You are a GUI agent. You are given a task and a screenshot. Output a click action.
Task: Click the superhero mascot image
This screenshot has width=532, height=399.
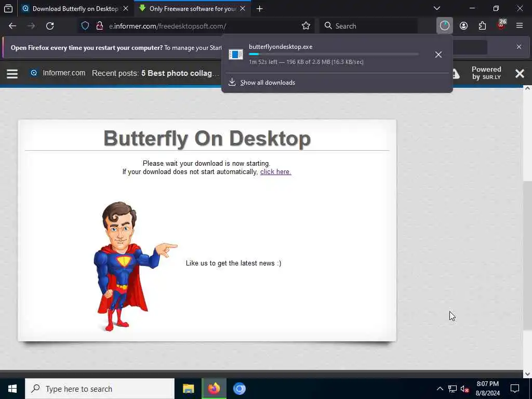(x=135, y=266)
